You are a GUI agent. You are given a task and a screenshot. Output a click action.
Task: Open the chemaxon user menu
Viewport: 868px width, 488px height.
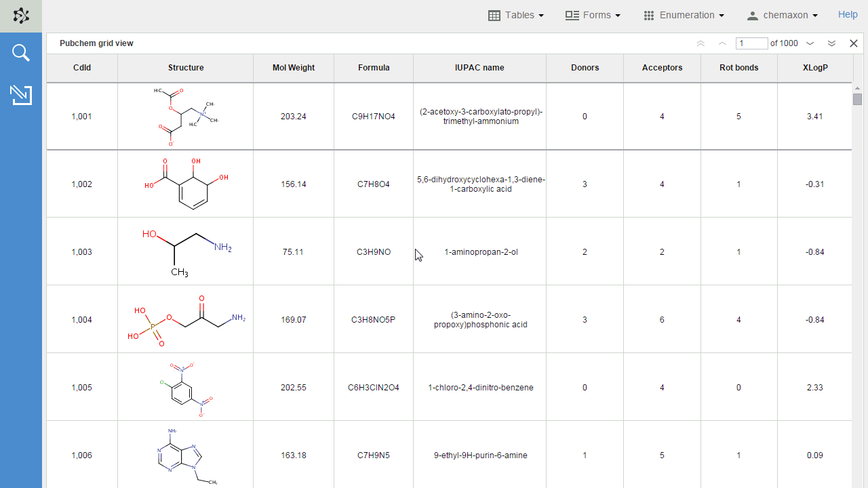coord(782,15)
